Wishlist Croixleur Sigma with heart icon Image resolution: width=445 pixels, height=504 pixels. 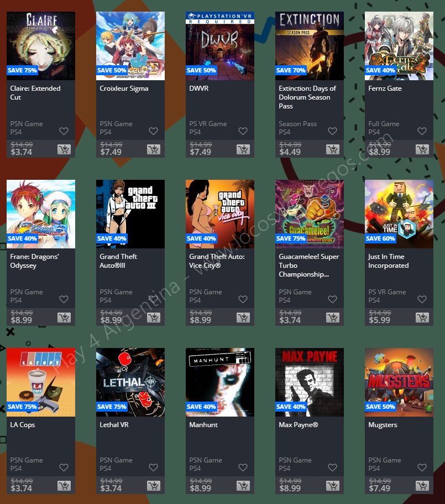tap(154, 131)
